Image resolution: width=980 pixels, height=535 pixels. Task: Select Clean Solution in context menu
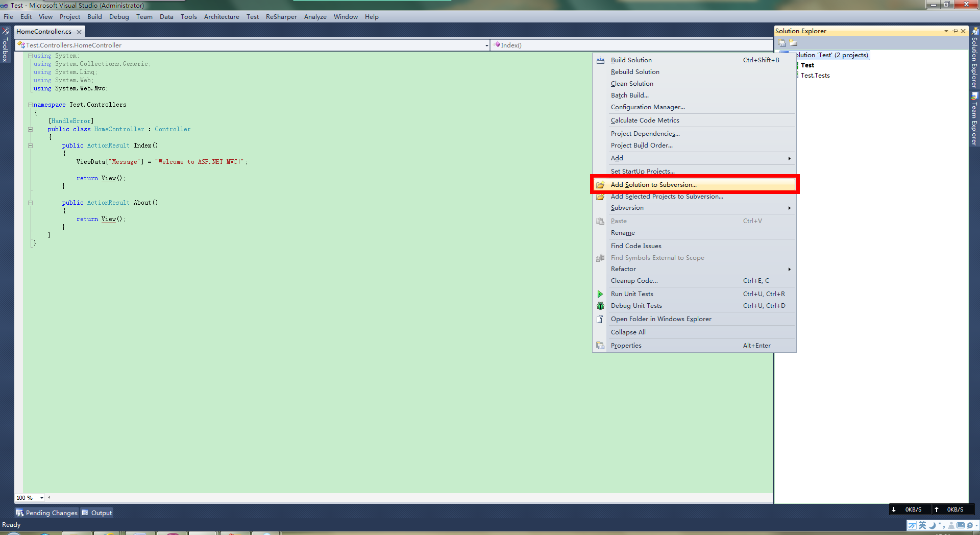coord(694,84)
